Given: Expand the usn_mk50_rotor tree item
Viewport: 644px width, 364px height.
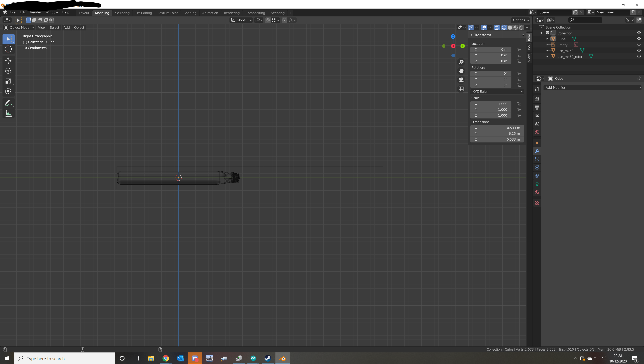Looking at the screenshot, I should click(x=547, y=57).
